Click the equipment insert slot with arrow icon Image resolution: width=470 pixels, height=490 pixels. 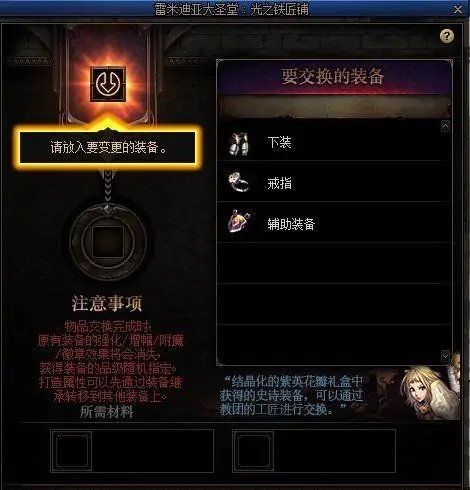coord(108,84)
